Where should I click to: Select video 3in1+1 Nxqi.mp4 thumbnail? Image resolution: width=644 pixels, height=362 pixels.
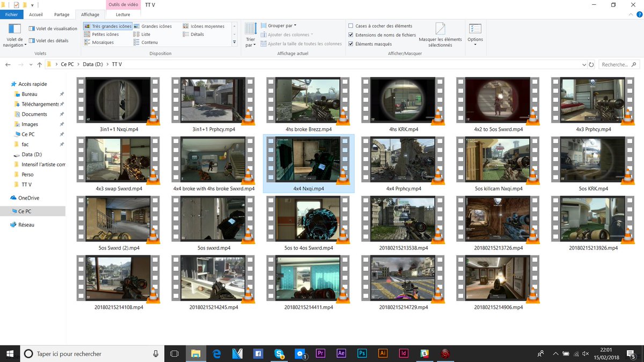click(118, 101)
